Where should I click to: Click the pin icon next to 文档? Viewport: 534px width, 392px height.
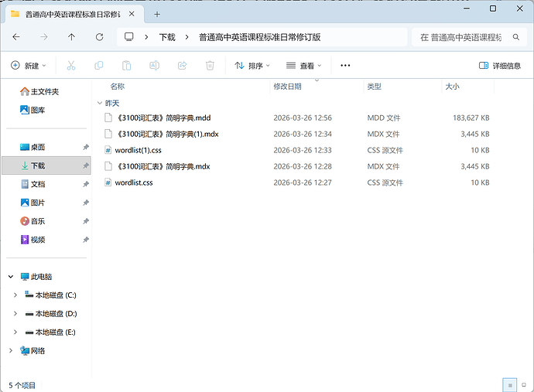(x=86, y=184)
